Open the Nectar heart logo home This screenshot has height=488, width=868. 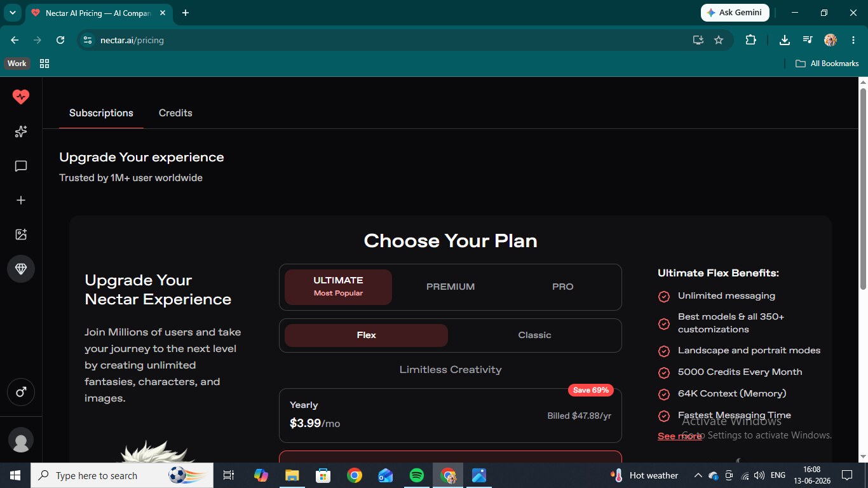click(21, 97)
